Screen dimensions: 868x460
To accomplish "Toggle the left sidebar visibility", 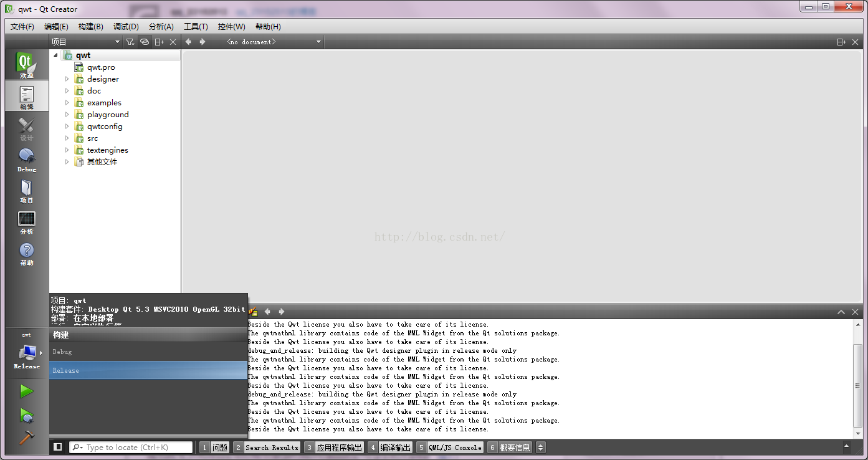I will (57, 447).
